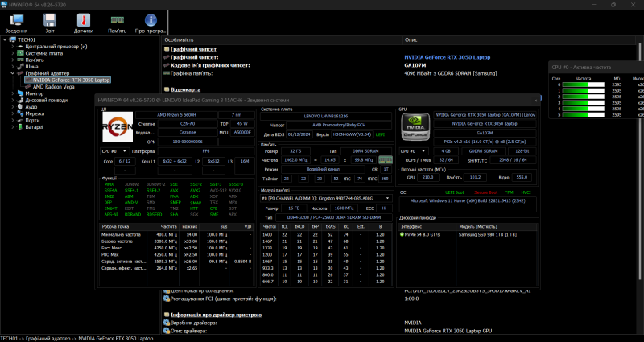Viewport: 644px width, 342px height.
Task: Click the NVIDIA GeForce logo image
Action: coord(415,129)
